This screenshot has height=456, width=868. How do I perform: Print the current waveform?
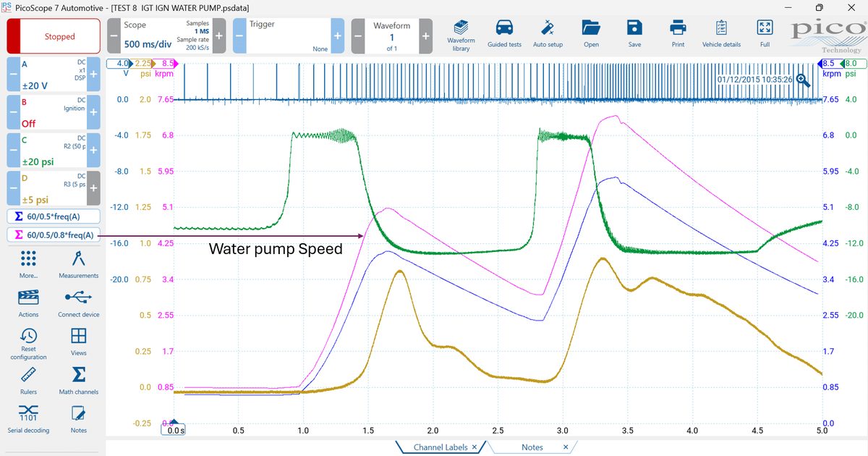click(x=678, y=35)
